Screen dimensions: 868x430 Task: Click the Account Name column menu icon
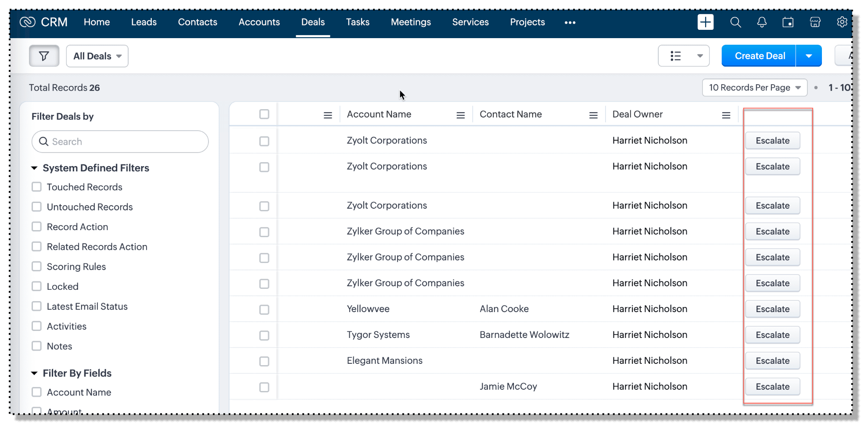pyautogui.click(x=460, y=115)
